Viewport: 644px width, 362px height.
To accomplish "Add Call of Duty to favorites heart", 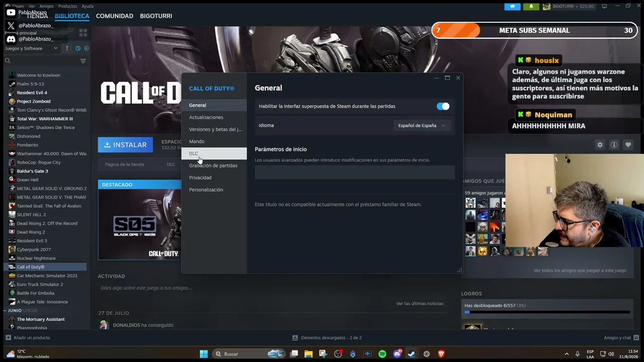I will tap(628, 145).
